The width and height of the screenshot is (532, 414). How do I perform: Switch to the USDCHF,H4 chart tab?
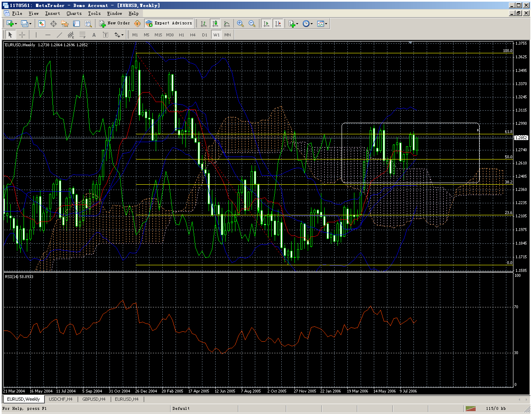(60, 399)
